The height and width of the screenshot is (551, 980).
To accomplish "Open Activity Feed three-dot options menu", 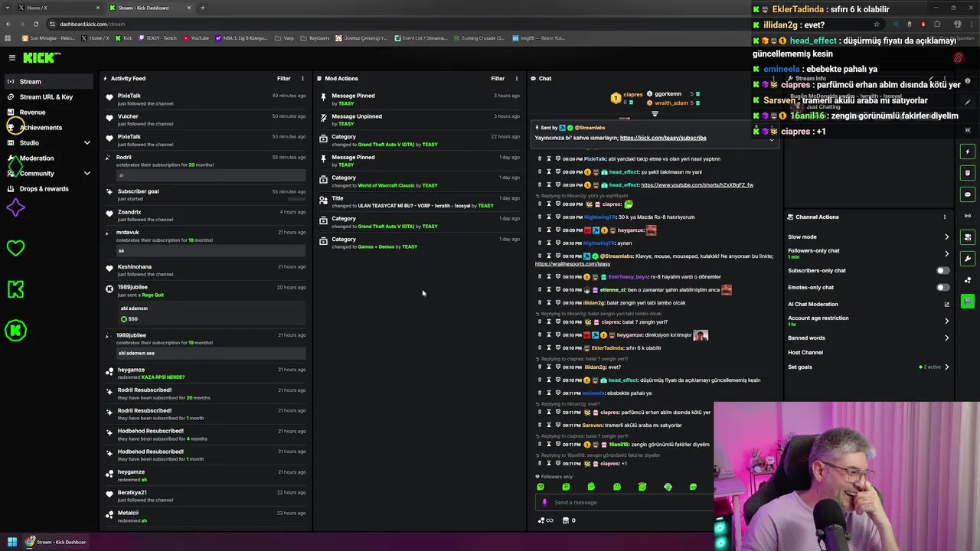I will click(x=302, y=78).
